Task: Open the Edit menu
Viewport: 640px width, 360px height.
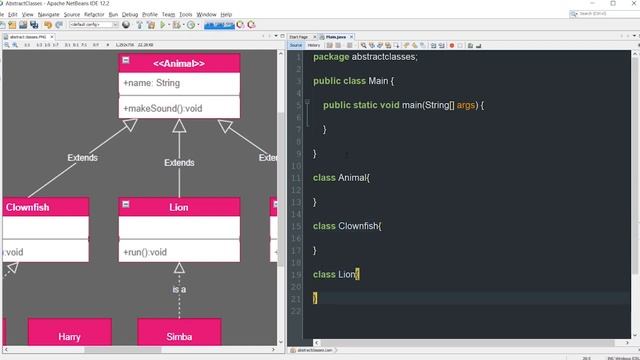Action: click(x=13, y=14)
